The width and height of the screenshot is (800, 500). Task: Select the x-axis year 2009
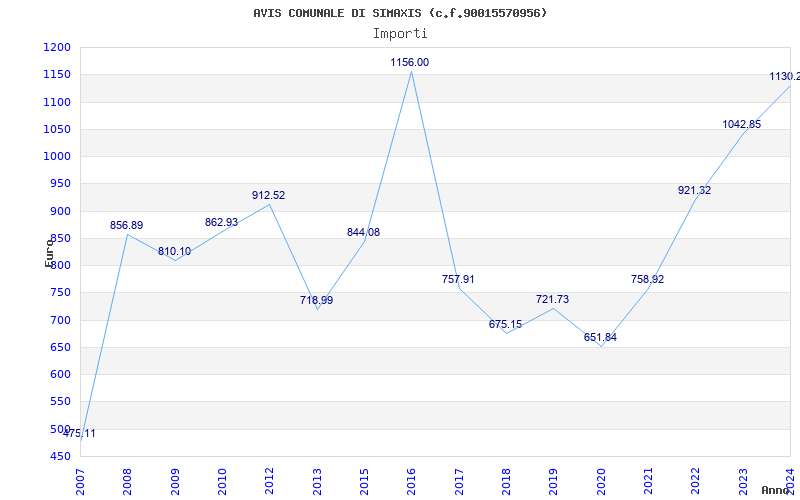(x=175, y=482)
